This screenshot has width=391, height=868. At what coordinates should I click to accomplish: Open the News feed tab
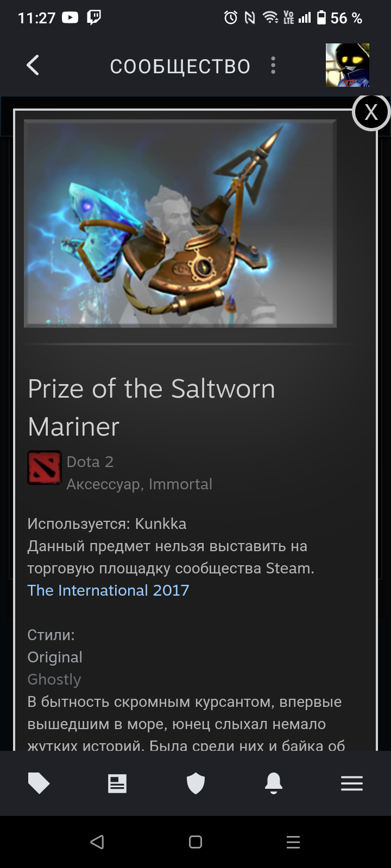[117, 783]
